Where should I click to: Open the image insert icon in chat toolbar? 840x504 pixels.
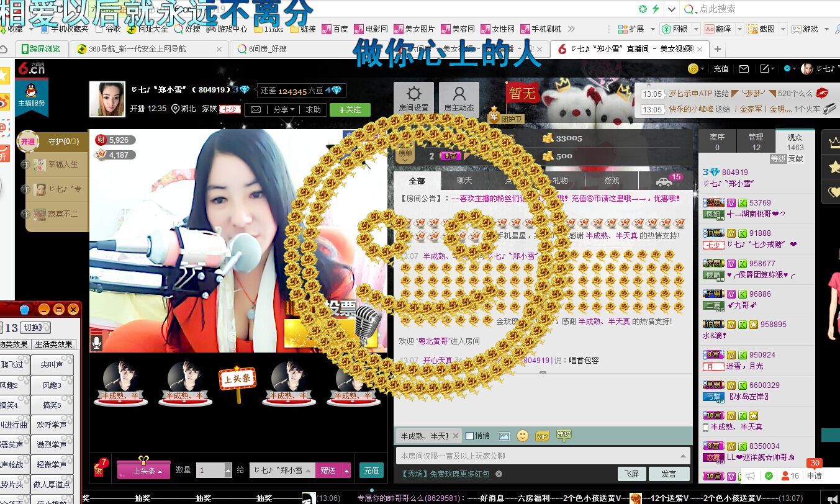504,436
